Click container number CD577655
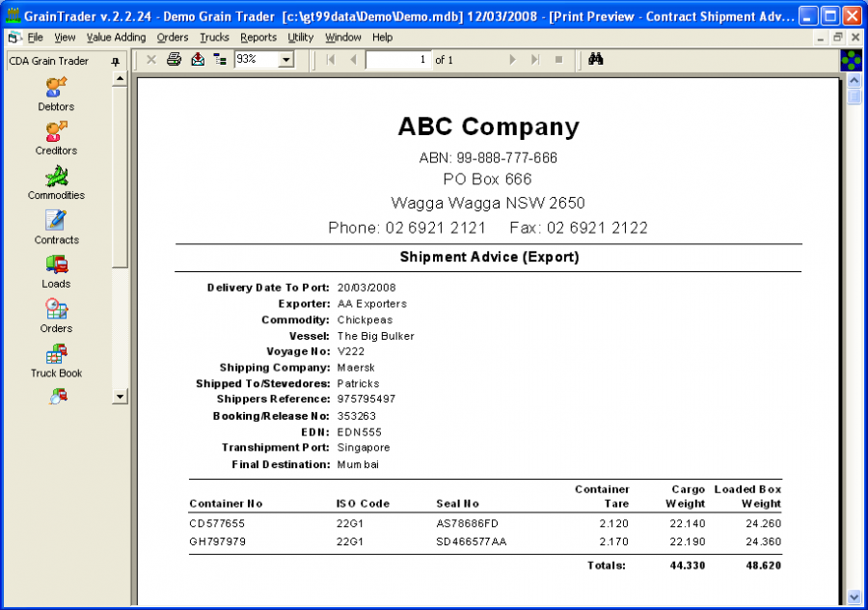The height and width of the screenshot is (610, 868). pyautogui.click(x=217, y=523)
